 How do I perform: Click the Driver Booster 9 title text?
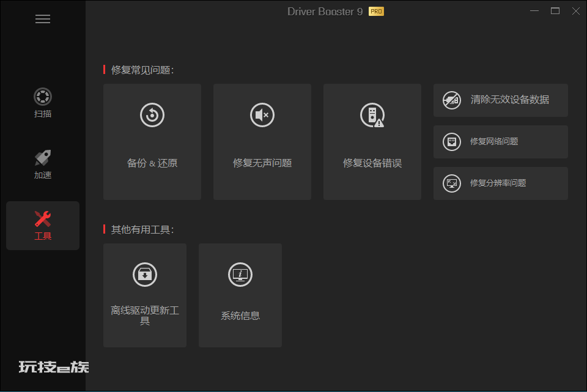coord(325,12)
